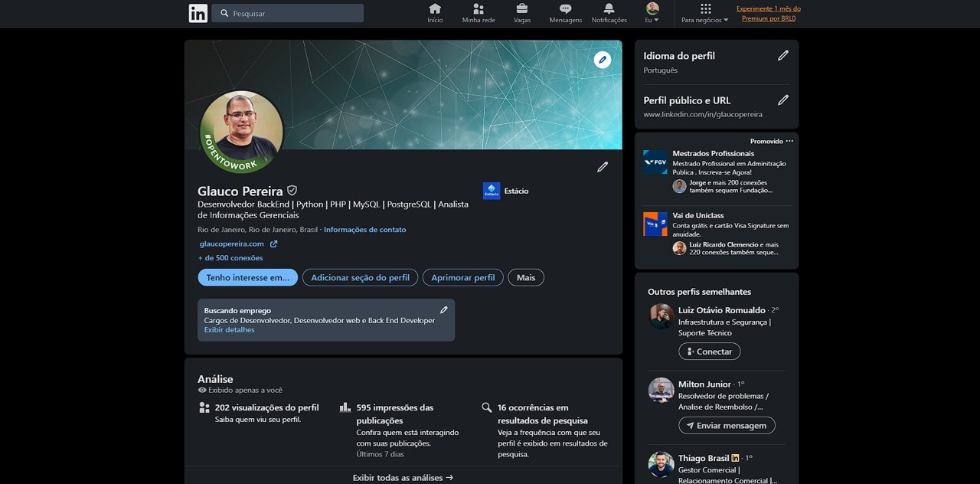Open the Início home icon
This screenshot has width=980, height=484.
435,9
